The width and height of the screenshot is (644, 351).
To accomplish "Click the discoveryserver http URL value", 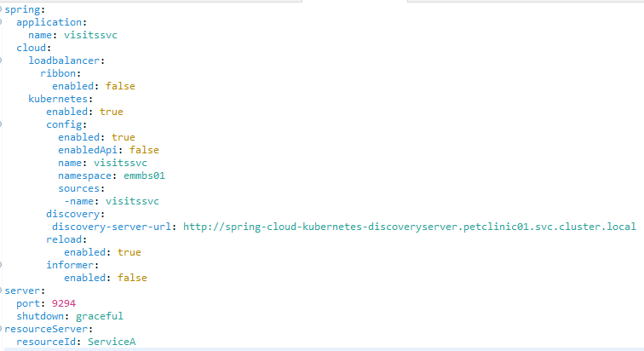I will pos(410,227).
